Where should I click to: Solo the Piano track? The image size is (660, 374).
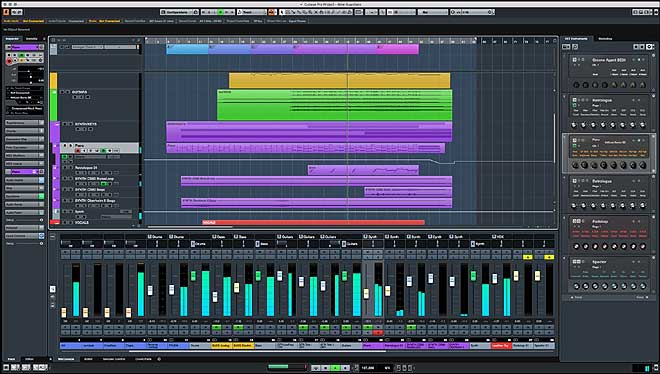click(71, 146)
